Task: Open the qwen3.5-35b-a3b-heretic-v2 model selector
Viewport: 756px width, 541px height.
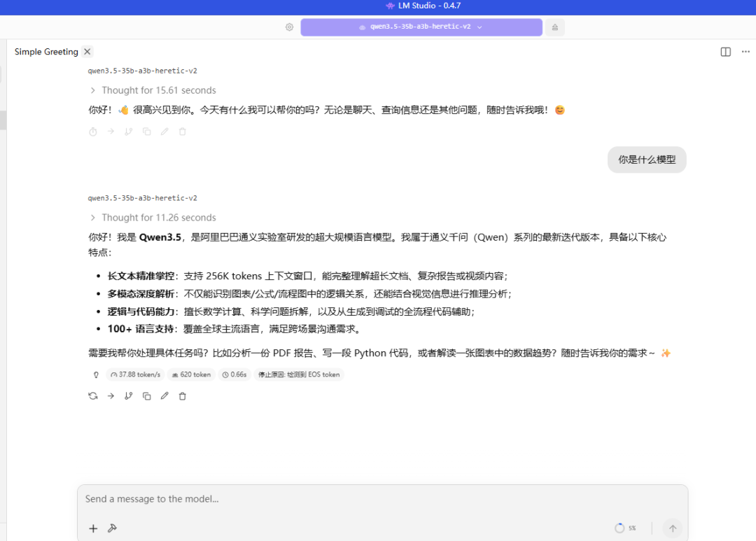Action: pyautogui.click(x=421, y=27)
